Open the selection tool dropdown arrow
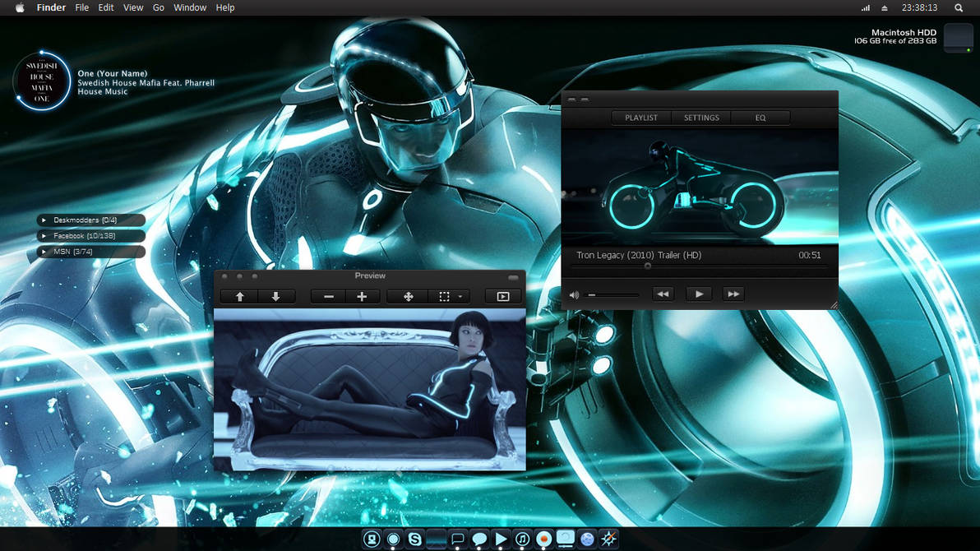The width and height of the screenshot is (980, 551). coord(460,296)
